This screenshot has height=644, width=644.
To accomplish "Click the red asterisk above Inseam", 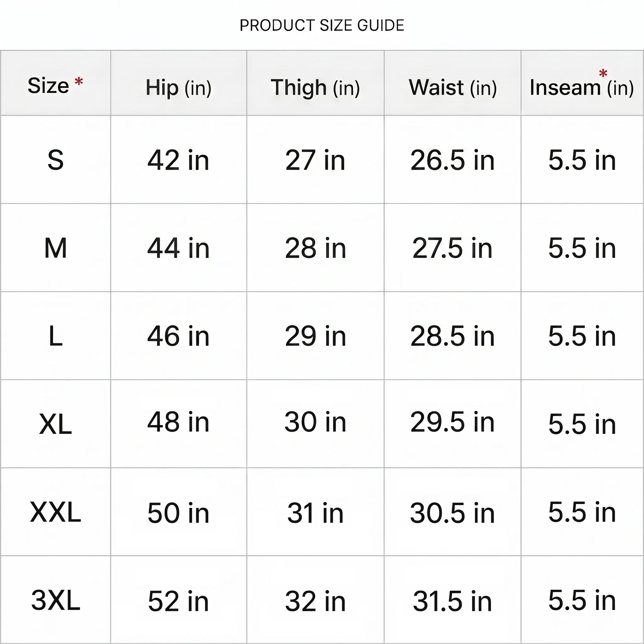I will pyautogui.click(x=603, y=73).
